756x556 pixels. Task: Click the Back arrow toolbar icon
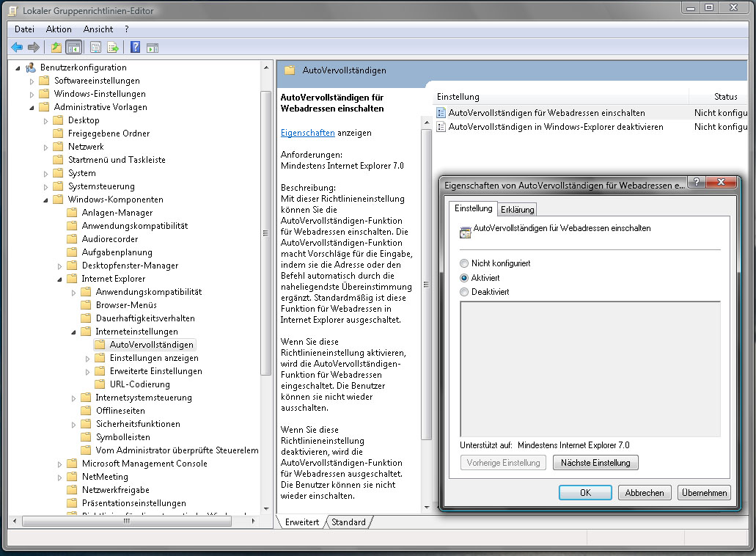click(x=17, y=47)
